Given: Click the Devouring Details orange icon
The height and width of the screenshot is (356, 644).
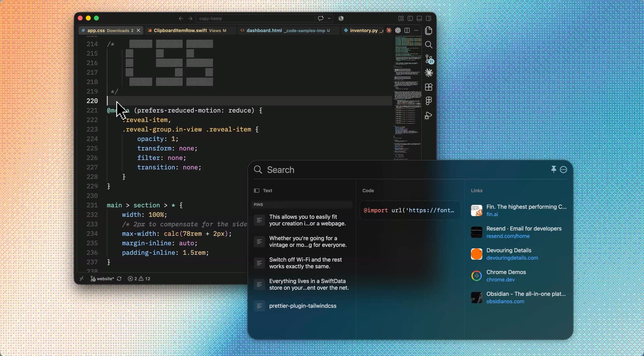Looking at the screenshot, I should coord(476,254).
